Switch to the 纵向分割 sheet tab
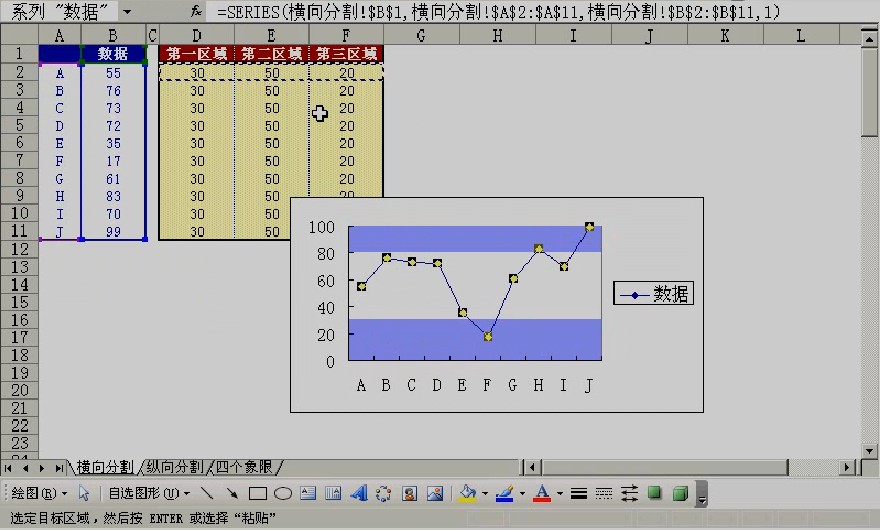The height and width of the screenshot is (530, 880). (175, 467)
